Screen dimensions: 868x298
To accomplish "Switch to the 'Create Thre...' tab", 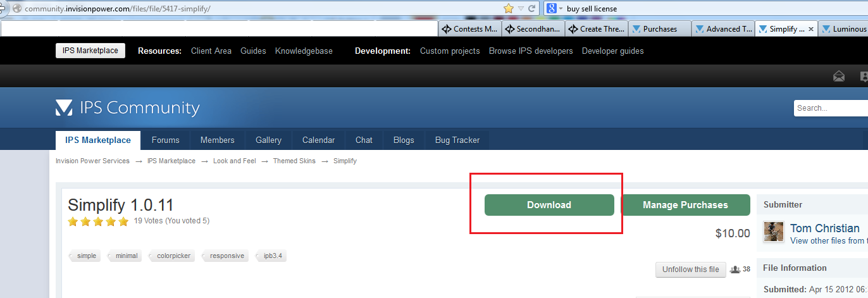I will (x=596, y=29).
